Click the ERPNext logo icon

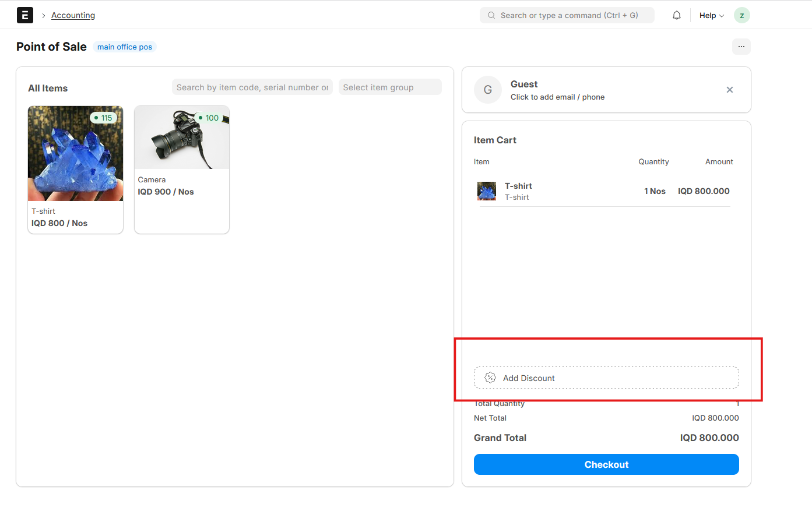[24, 15]
